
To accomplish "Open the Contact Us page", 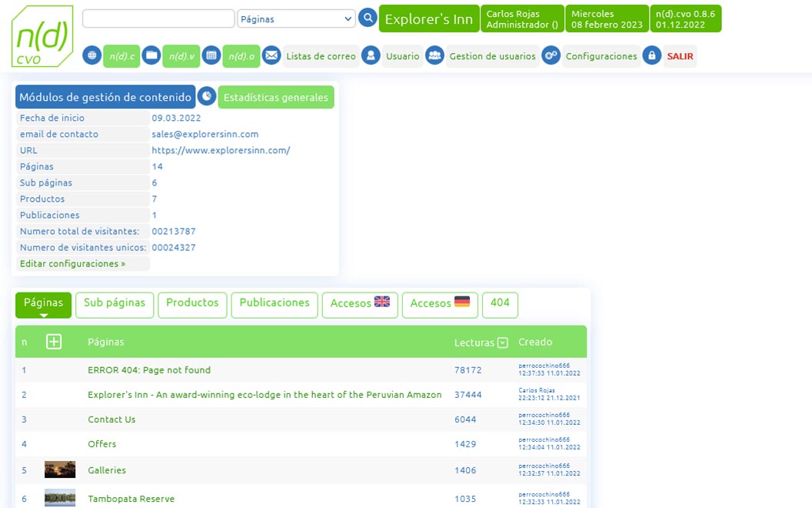I will (x=111, y=419).
